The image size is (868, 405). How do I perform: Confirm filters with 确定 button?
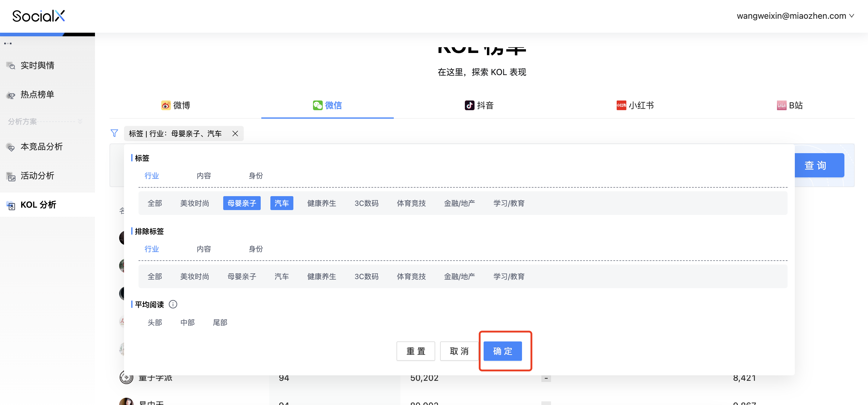pos(503,351)
